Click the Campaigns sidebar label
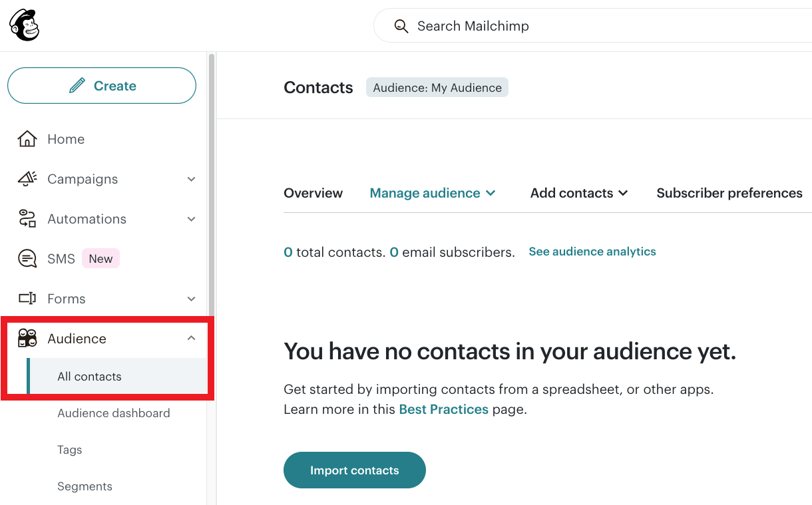 click(x=83, y=179)
